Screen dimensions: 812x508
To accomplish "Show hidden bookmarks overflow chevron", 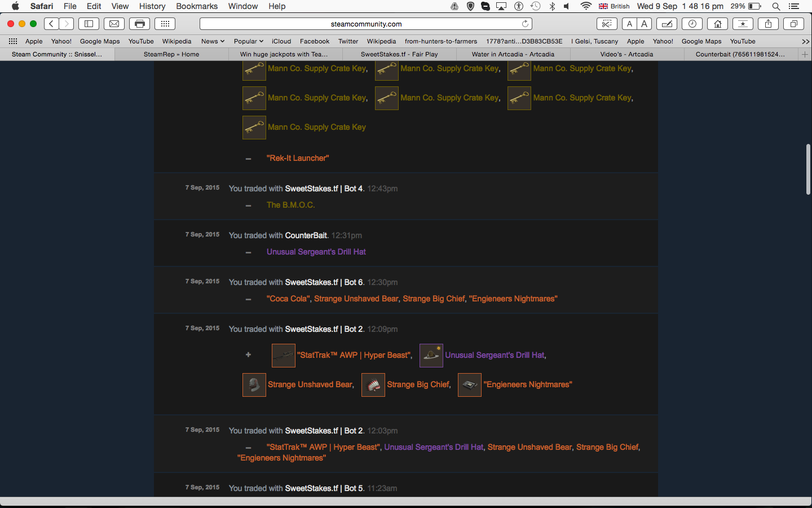I will (805, 41).
